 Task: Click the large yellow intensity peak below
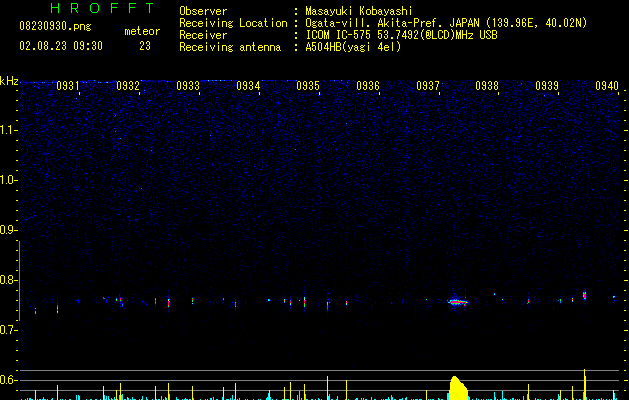click(458, 388)
